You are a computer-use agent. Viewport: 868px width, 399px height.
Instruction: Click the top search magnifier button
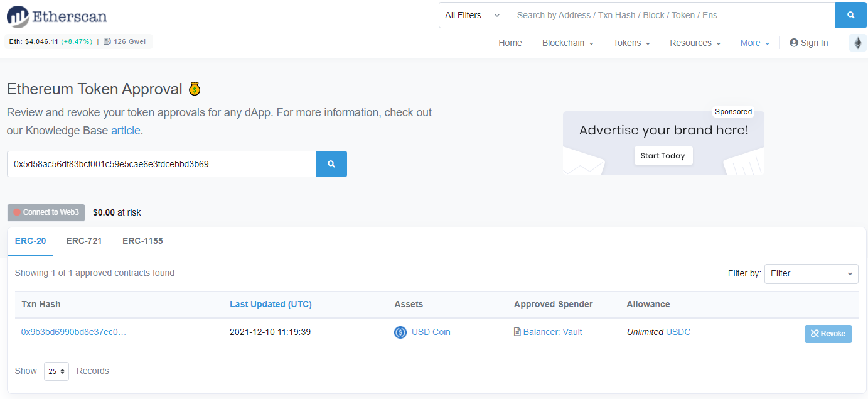851,15
